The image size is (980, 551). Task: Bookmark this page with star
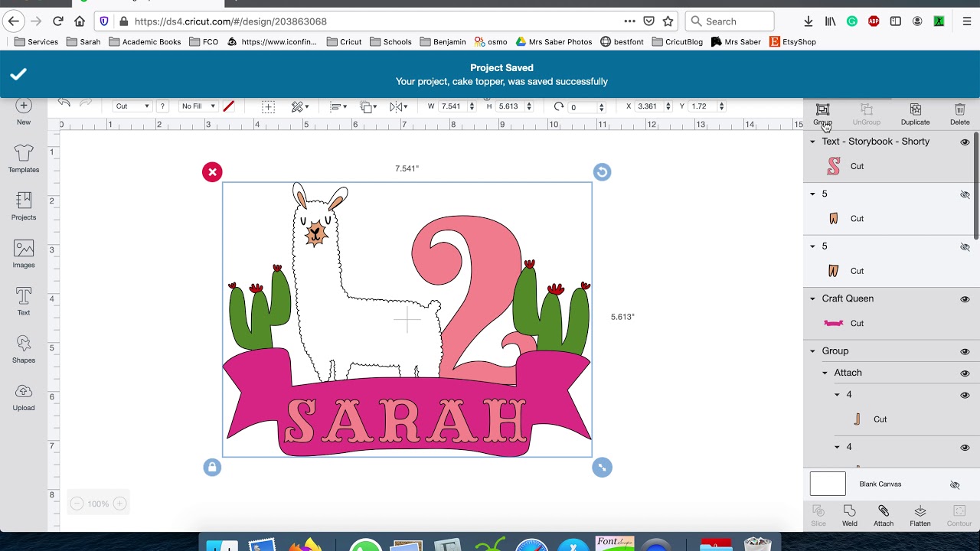coord(668,21)
